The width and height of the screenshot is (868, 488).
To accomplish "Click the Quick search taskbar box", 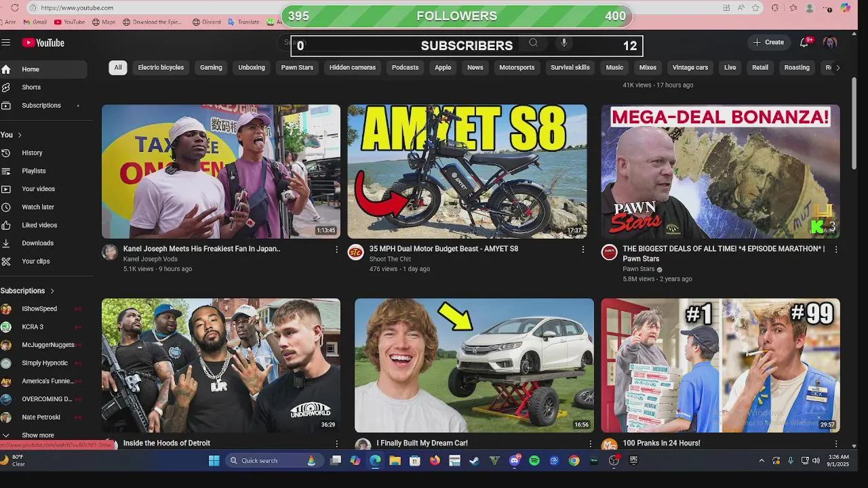I will [x=274, y=461].
